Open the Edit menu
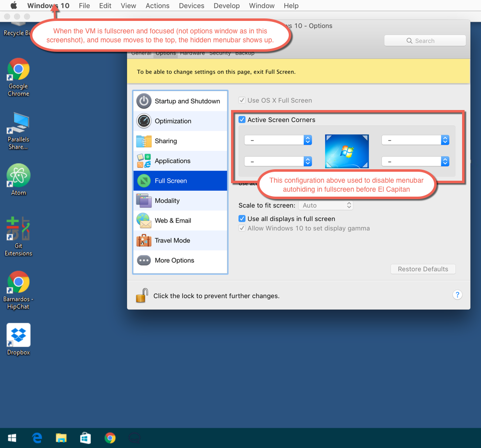The height and width of the screenshot is (448, 481). click(x=105, y=5)
